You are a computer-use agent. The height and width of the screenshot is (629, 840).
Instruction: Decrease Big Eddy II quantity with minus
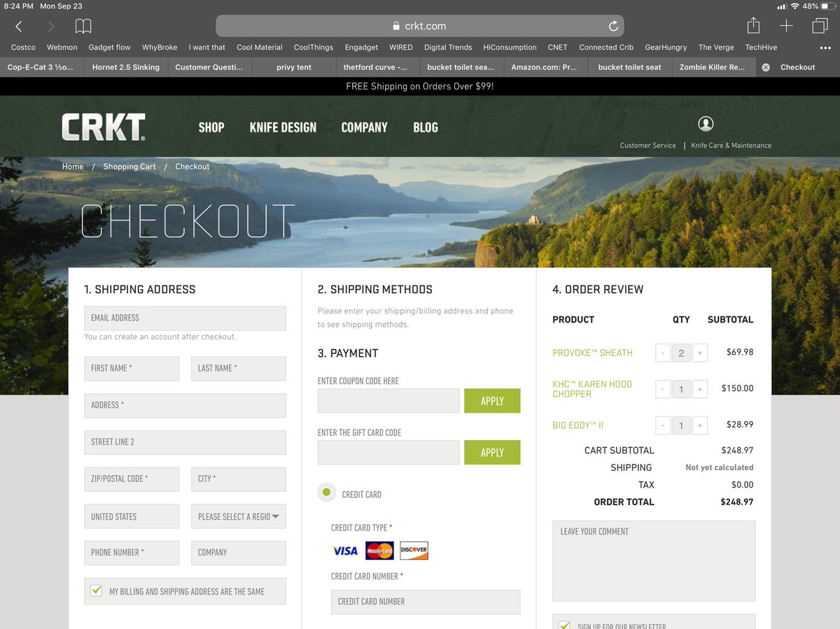pos(663,425)
